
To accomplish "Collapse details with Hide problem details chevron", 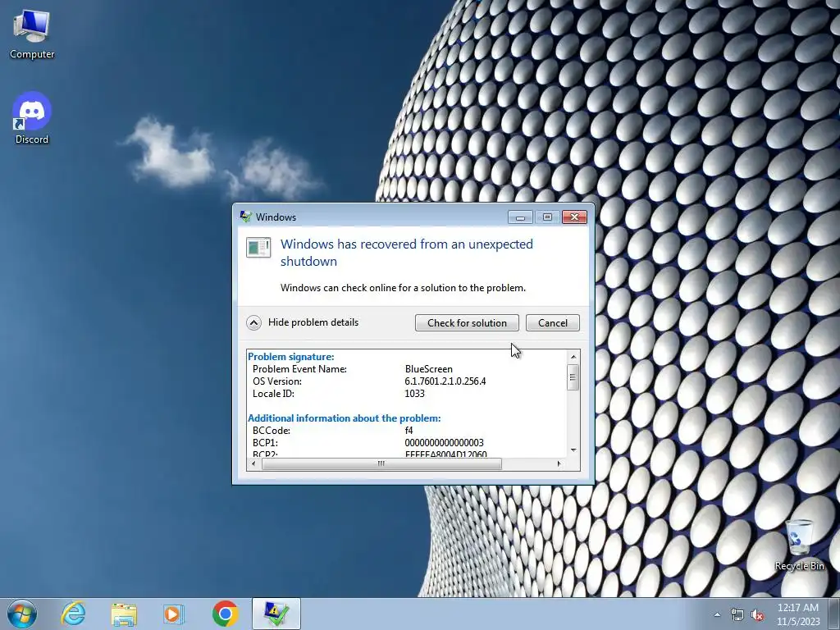I will tap(254, 322).
